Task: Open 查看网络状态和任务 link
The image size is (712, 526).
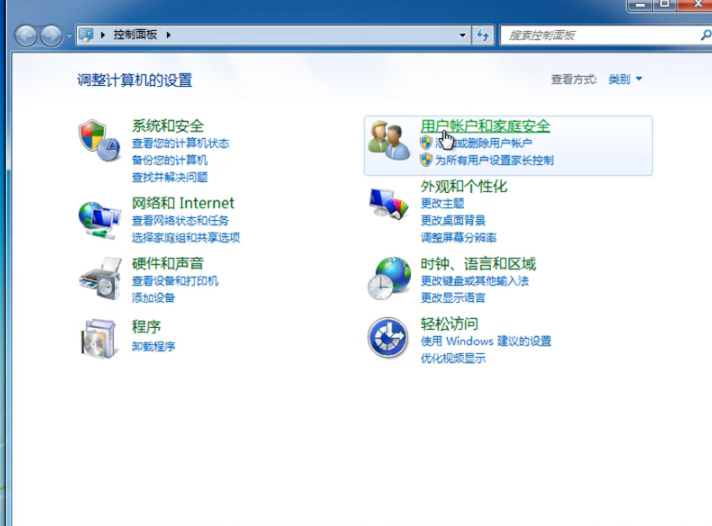Action: coord(180,221)
